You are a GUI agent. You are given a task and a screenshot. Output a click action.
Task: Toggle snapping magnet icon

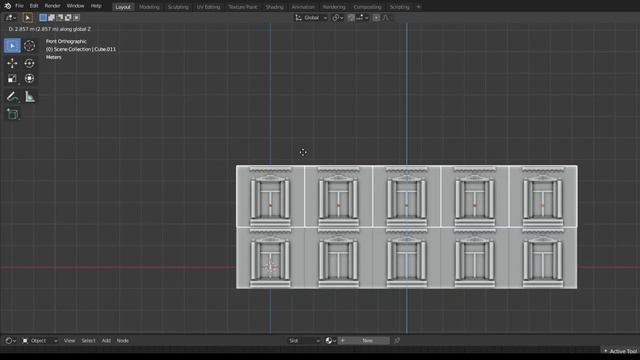(x=351, y=18)
